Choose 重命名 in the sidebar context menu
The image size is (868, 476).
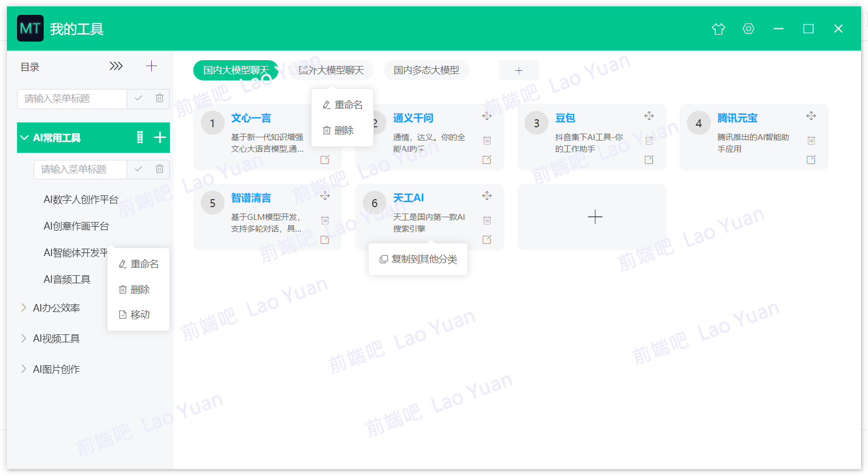click(x=138, y=264)
